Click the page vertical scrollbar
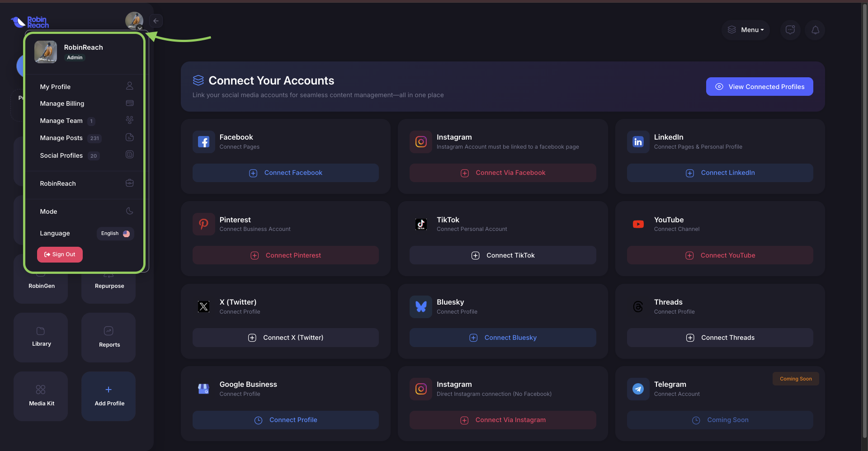Screen dimensions: 868x451 tap(865, 221)
